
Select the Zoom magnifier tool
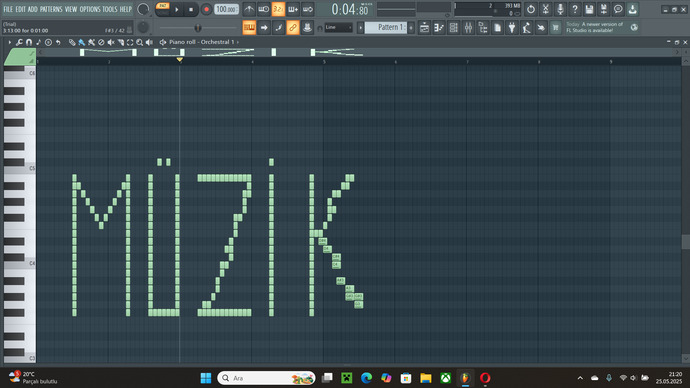tap(139, 42)
